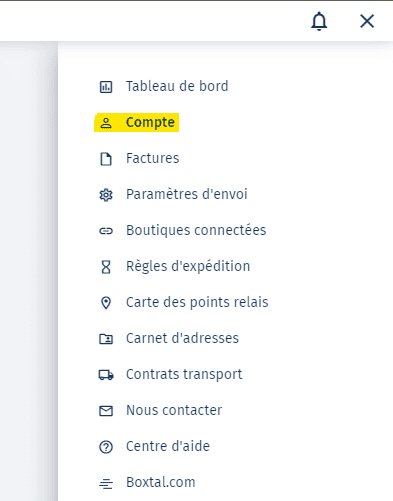
Task: Click the Nous contacter link
Action: [174, 410]
